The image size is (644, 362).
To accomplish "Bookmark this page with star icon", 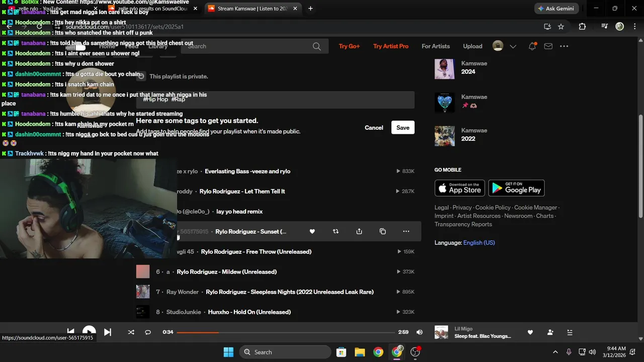I will pyautogui.click(x=561, y=27).
